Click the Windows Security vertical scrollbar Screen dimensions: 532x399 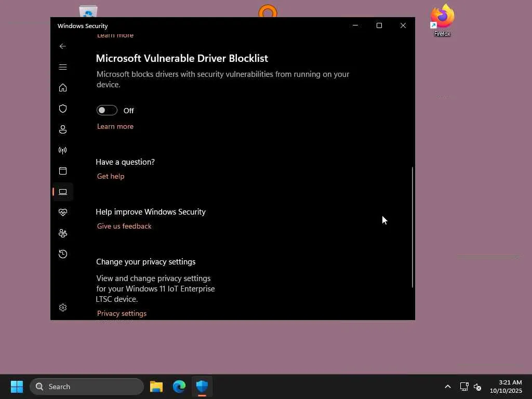click(x=413, y=228)
